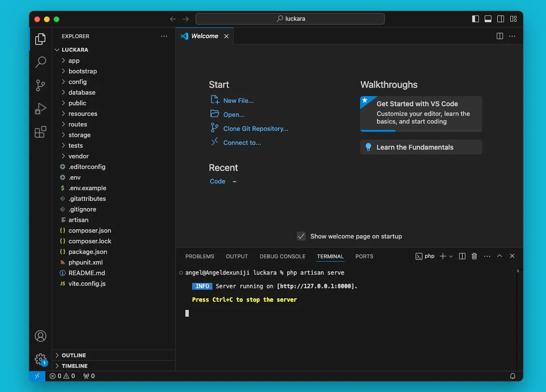Open the Run and Debug view
Screen dimensions: 546x392
pos(41,109)
